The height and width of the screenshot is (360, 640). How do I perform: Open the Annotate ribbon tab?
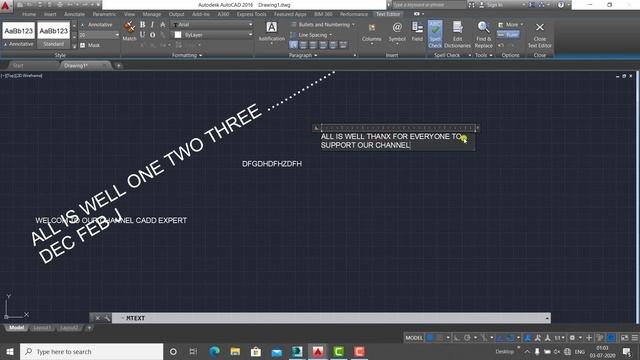click(x=75, y=14)
